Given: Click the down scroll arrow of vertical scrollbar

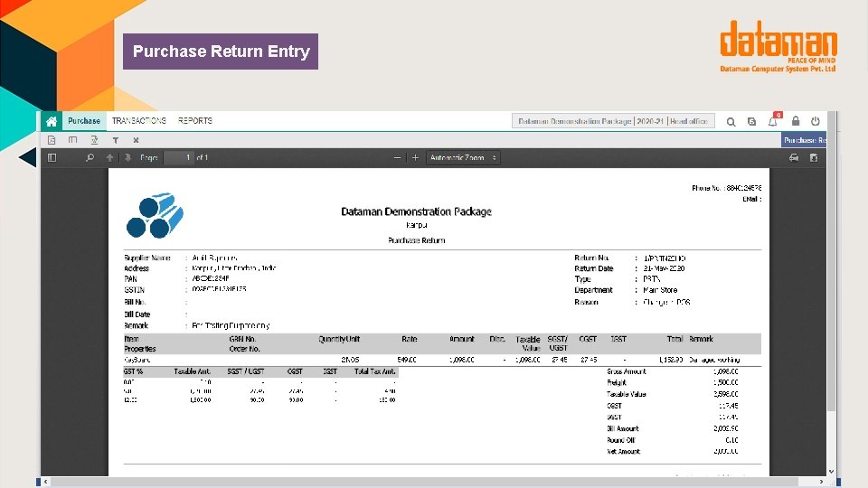Looking at the screenshot, I should (x=832, y=472).
